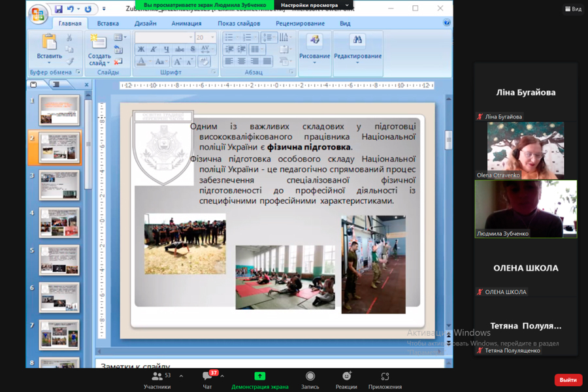Toggle the screen share (Демонстрация экрана) button
Image resolution: width=588 pixels, height=392 pixels.
[x=259, y=377]
